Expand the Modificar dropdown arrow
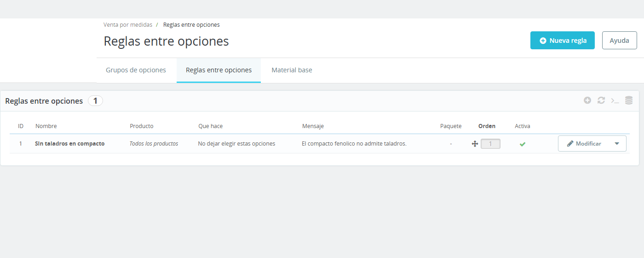The width and height of the screenshot is (644, 258). (x=617, y=144)
